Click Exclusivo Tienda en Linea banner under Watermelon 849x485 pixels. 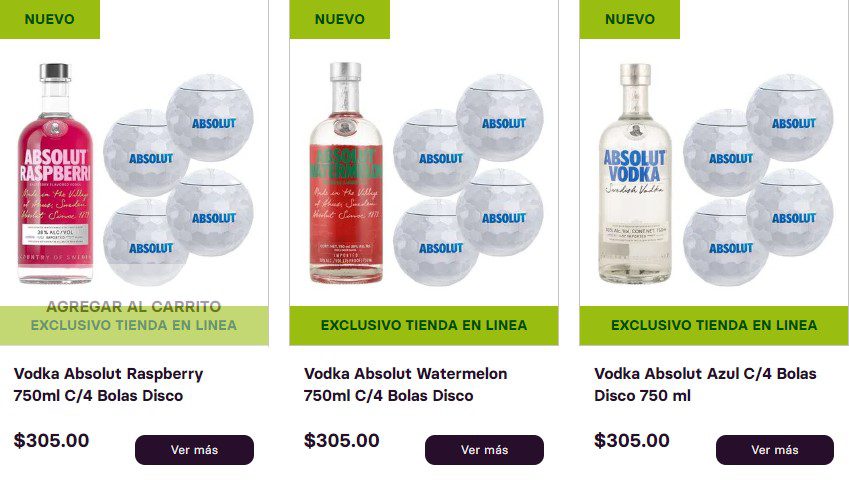[424, 325]
